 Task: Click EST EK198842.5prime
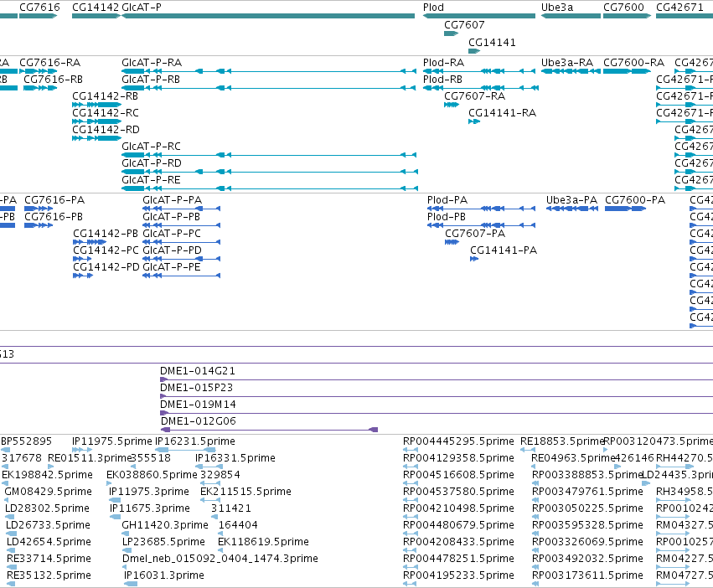coord(6,483)
